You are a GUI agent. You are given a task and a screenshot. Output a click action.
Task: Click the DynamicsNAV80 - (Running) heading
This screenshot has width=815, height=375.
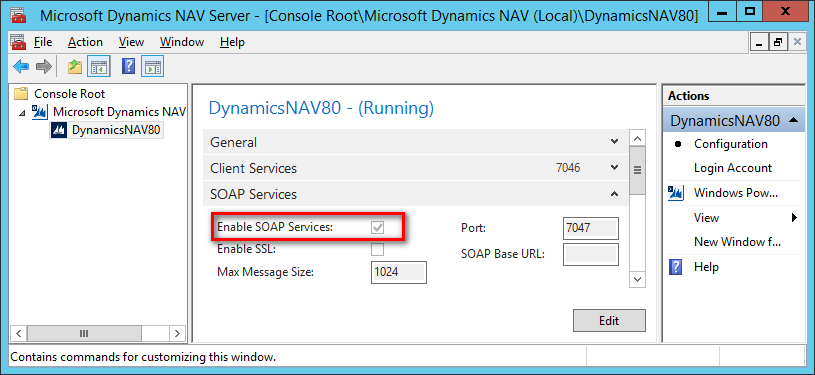pyautogui.click(x=321, y=108)
